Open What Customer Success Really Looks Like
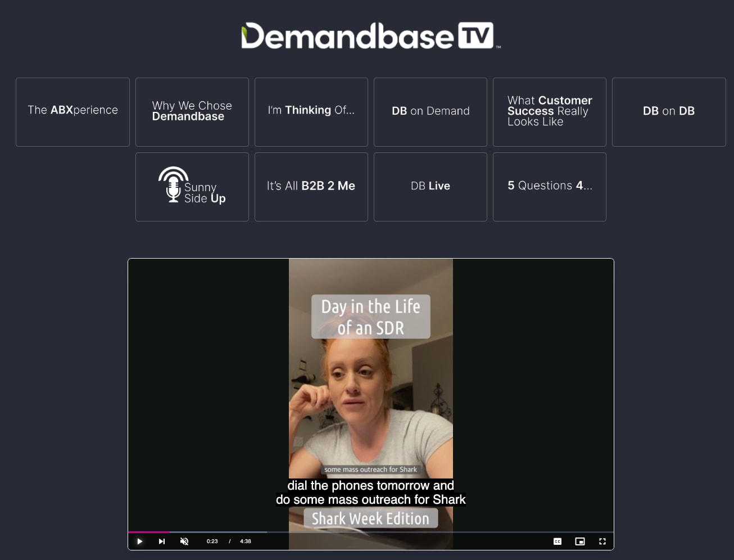 click(550, 112)
